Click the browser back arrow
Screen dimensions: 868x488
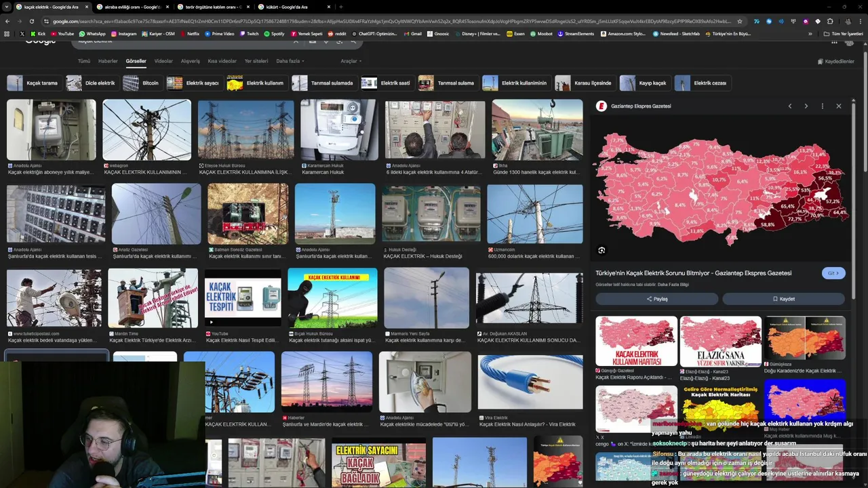tap(7, 21)
